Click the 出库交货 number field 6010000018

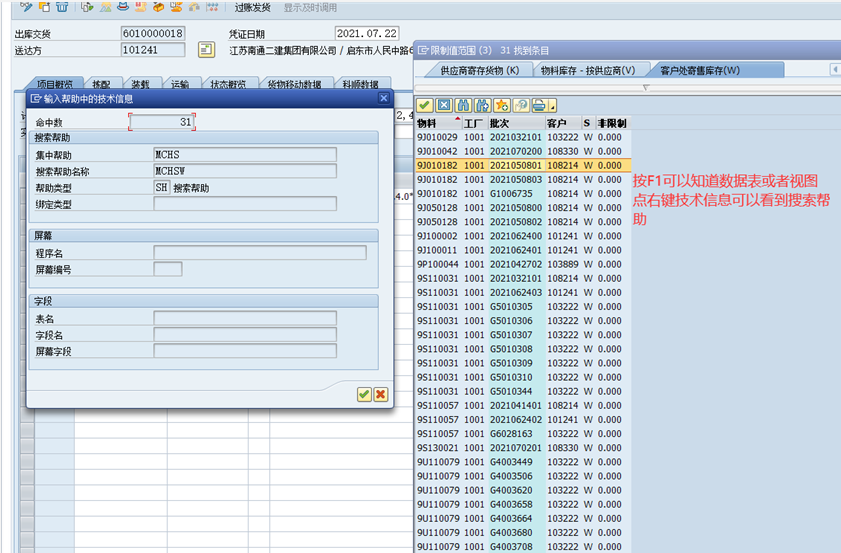click(x=153, y=33)
